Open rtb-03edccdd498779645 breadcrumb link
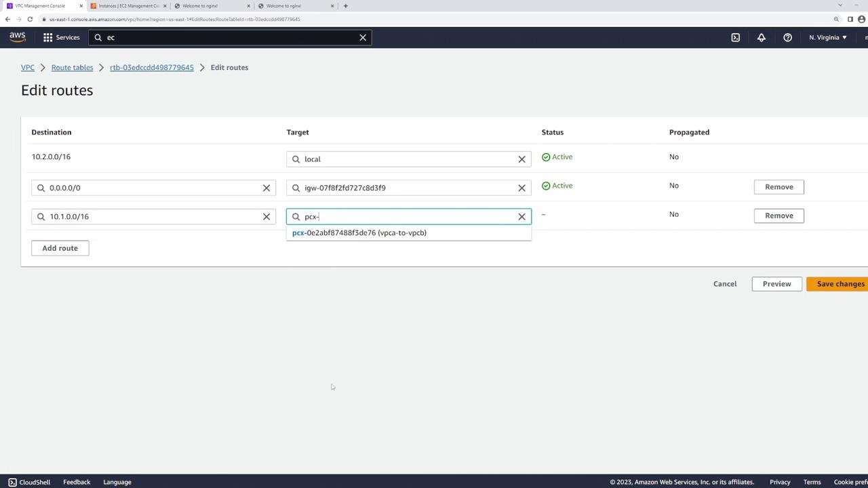This screenshot has height=488, width=868. 152,68
